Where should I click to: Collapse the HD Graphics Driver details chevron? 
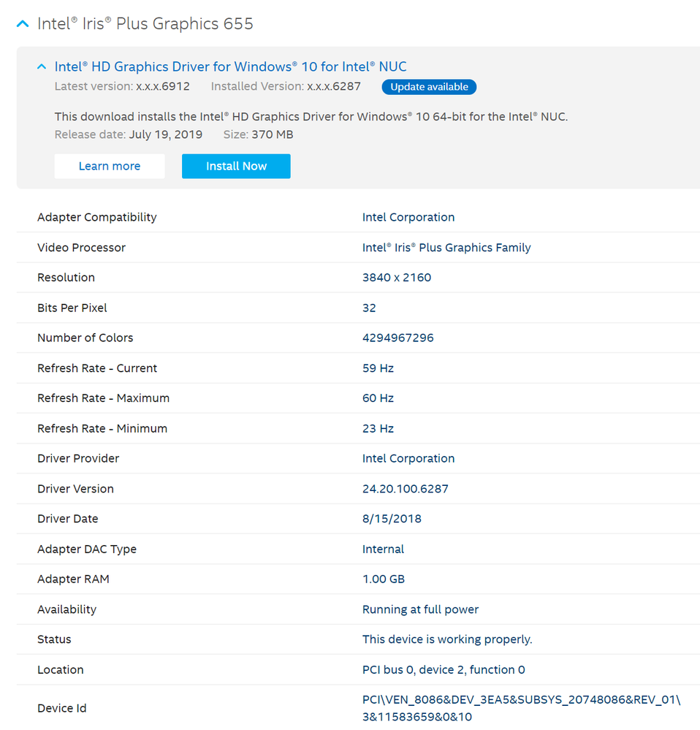pyautogui.click(x=42, y=66)
